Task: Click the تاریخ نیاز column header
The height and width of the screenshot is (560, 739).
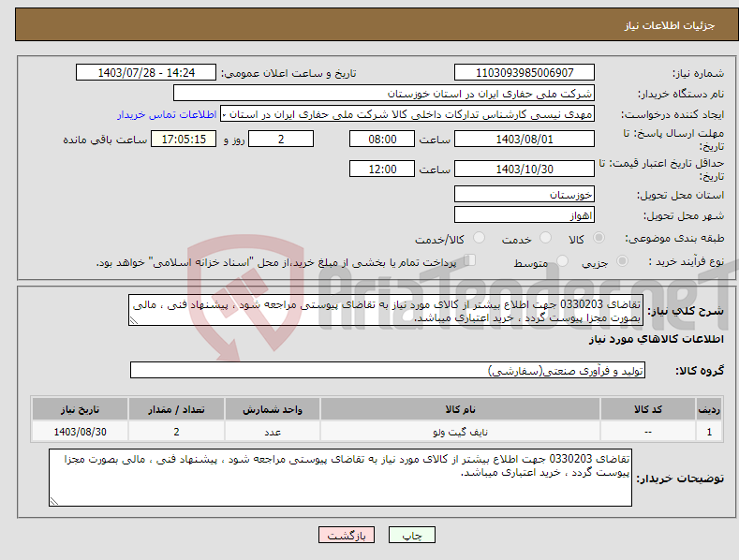Action: pyautogui.click(x=81, y=409)
